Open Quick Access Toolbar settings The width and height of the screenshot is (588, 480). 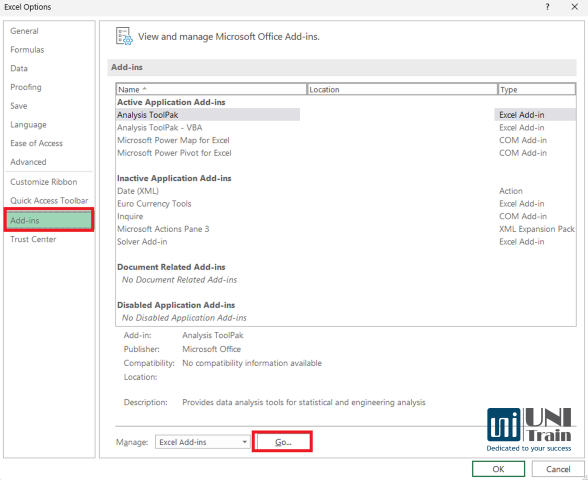[x=49, y=201]
